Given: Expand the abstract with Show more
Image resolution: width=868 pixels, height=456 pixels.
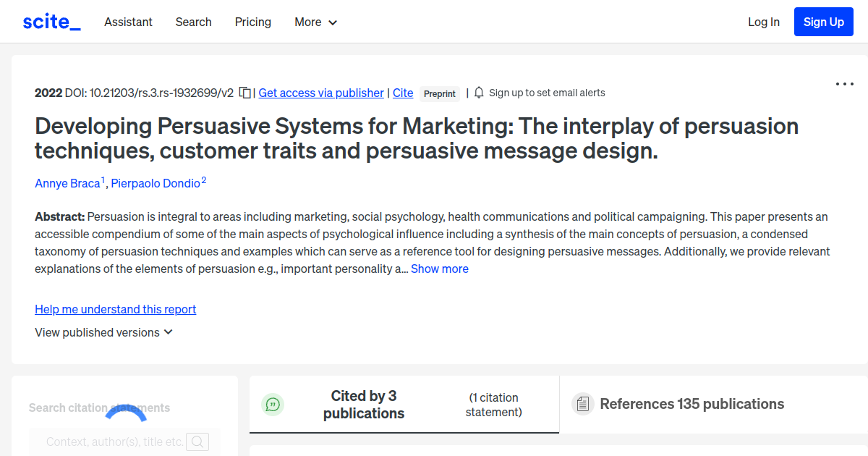Looking at the screenshot, I should pyautogui.click(x=440, y=269).
